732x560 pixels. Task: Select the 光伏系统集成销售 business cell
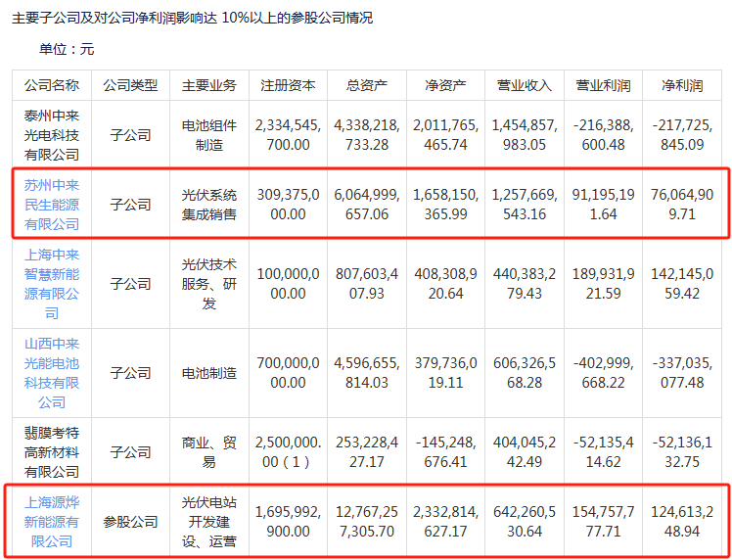click(x=209, y=205)
